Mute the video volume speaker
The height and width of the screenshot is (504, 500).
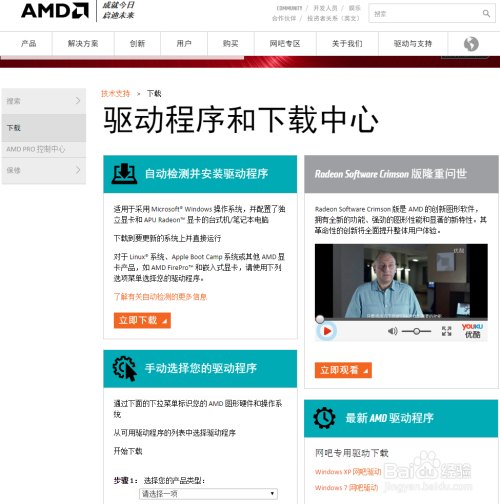[x=392, y=331]
